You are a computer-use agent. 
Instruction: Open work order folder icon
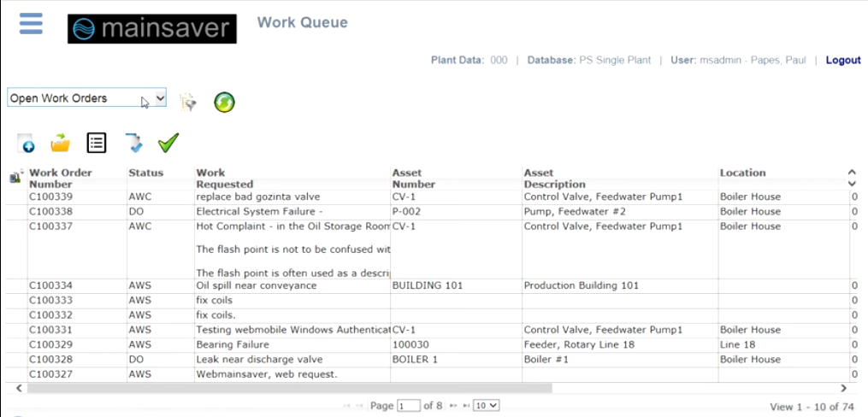61,144
